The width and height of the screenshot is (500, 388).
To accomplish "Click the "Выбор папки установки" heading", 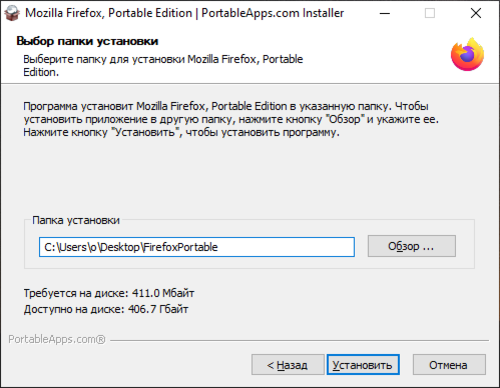I will pos(87,41).
